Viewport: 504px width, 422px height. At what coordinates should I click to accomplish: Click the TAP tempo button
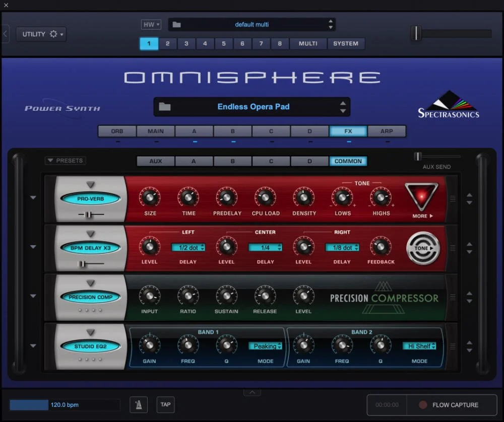(165, 404)
